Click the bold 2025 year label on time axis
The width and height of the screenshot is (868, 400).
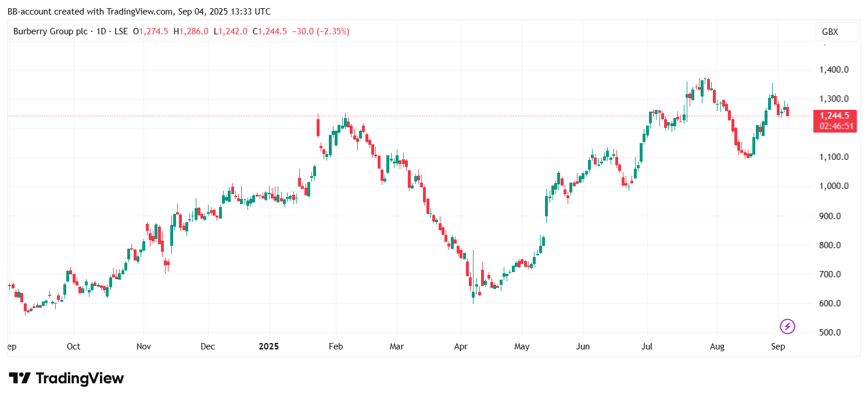[x=269, y=347]
